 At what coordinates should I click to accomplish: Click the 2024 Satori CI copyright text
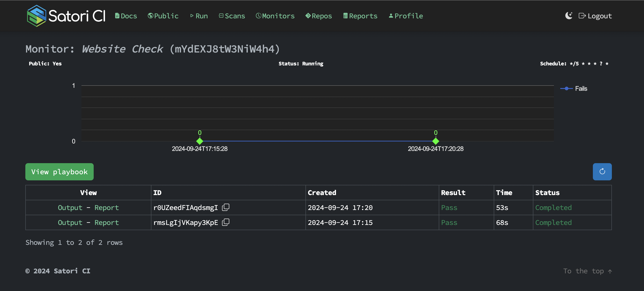coord(58,271)
